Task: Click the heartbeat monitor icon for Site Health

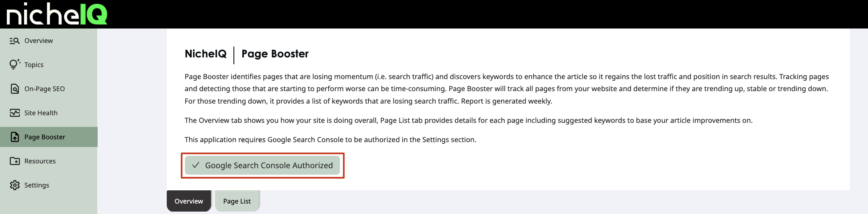Action: 15,113
